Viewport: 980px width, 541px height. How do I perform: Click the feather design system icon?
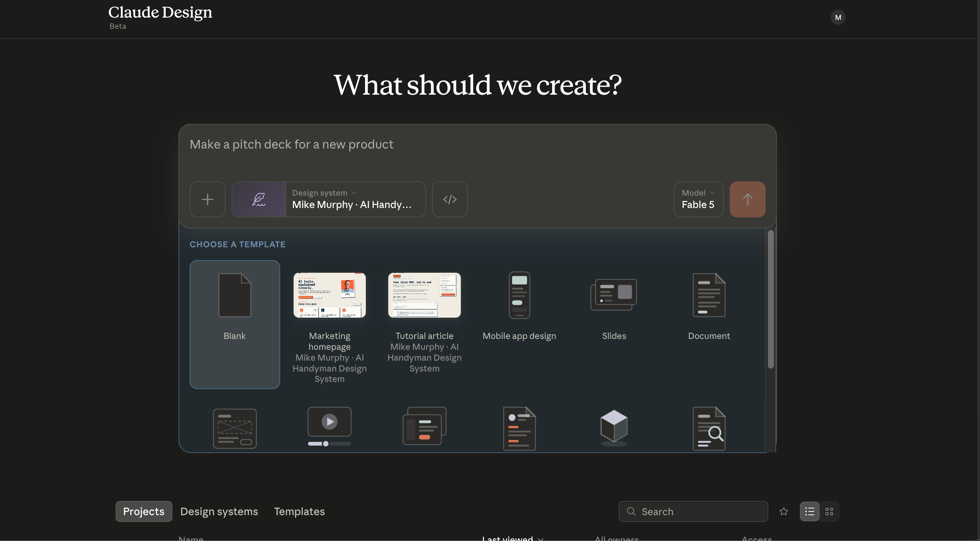259,199
